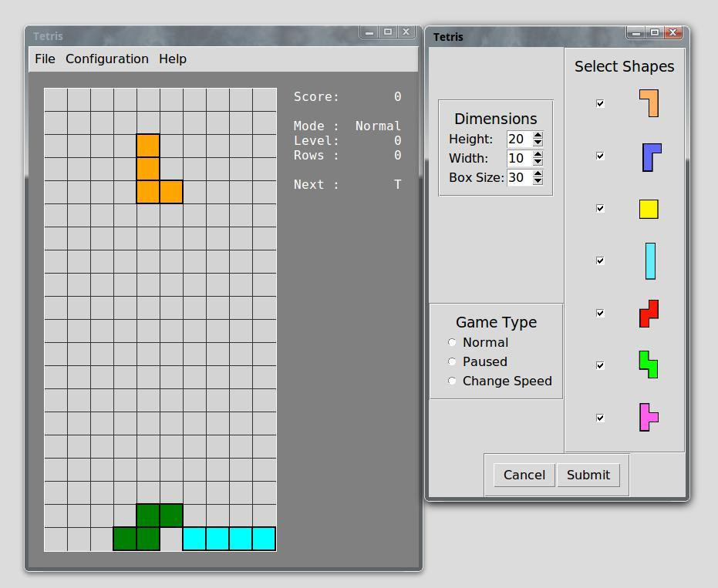Uncheck the orange shape checkbox
Viewport: 718px width, 588px height.
[x=600, y=103]
